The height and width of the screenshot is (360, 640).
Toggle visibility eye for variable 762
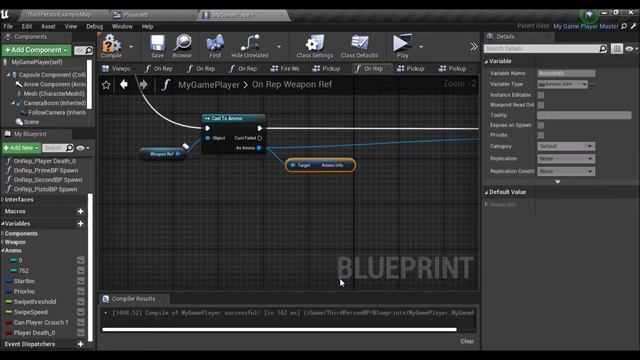[x=81, y=270]
